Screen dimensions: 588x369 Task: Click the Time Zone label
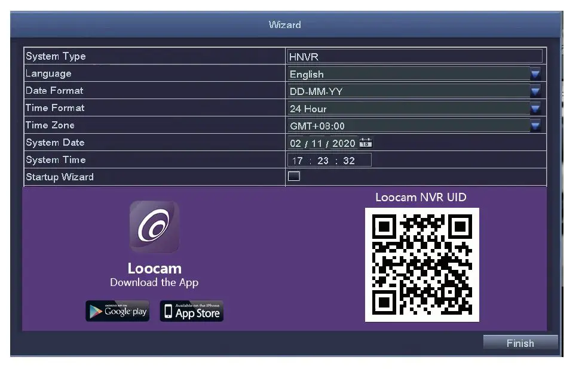(x=50, y=125)
